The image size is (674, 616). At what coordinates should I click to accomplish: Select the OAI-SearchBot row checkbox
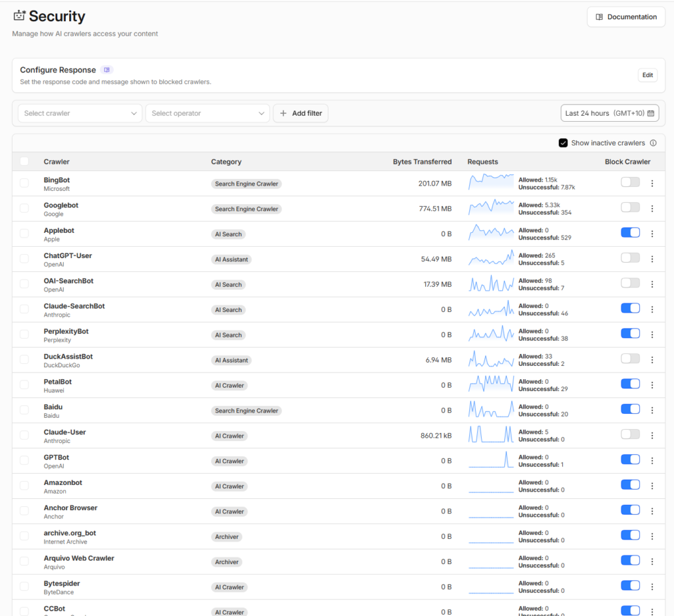point(24,284)
